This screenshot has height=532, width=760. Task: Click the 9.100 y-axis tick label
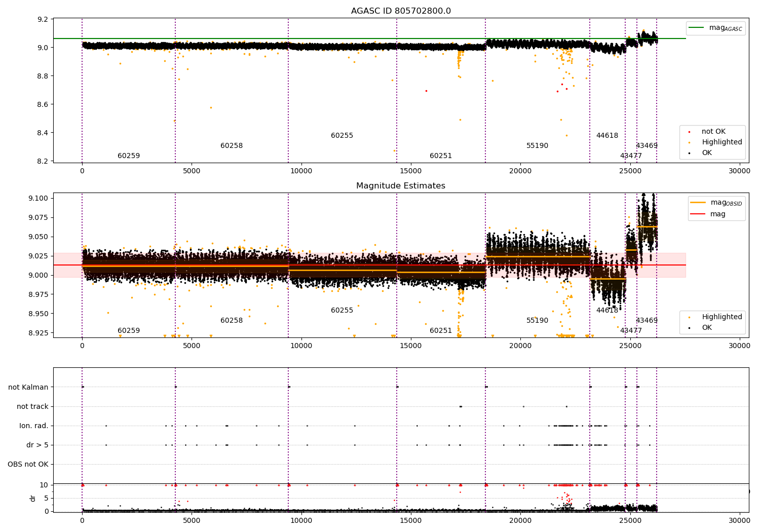coord(39,198)
